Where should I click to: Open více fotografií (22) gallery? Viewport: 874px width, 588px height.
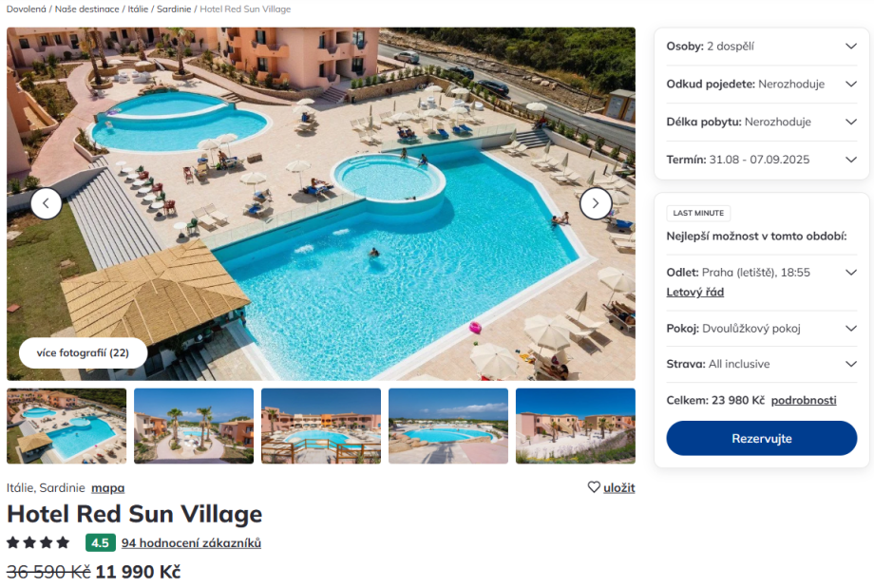(83, 352)
